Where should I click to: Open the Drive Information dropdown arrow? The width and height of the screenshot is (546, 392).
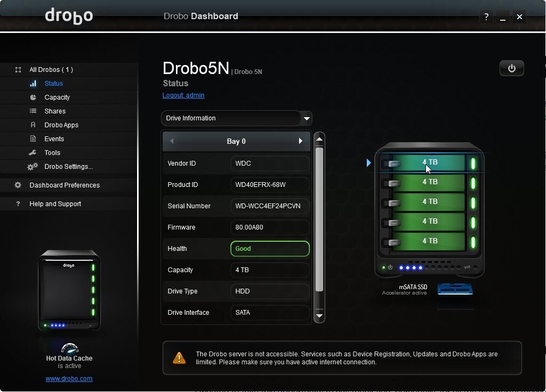[307, 118]
